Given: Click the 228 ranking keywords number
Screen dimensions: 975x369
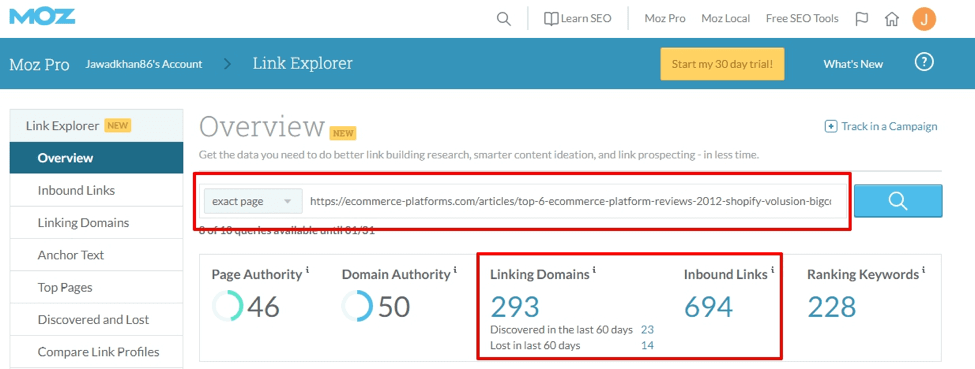Looking at the screenshot, I should pos(832,307).
